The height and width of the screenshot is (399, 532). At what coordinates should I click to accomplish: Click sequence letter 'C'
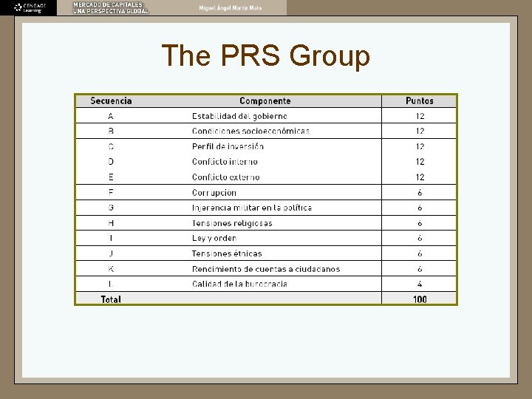111,146
